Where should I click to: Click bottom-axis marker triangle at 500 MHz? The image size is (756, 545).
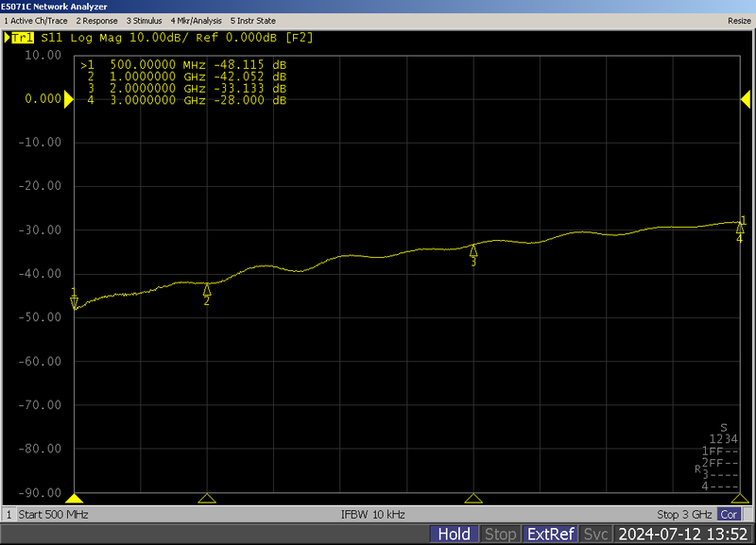(x=76, y=499)
